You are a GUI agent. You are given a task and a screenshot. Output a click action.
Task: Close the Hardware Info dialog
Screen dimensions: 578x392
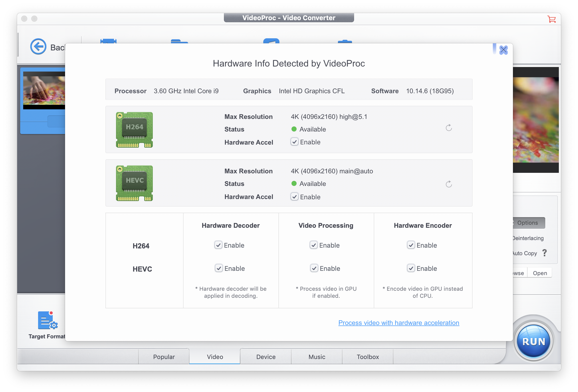503,50
